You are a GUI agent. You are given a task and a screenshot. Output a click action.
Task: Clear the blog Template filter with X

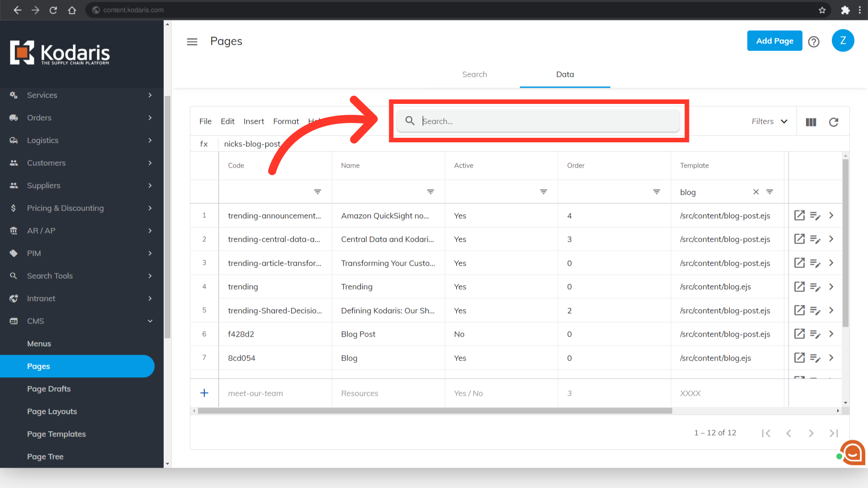(x=756, y=192)
